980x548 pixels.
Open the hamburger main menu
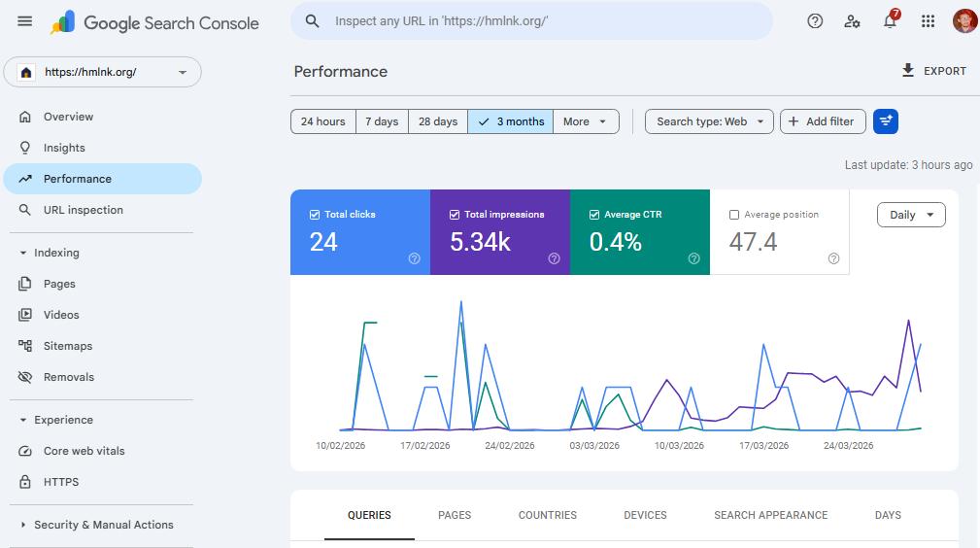point(25,21)
